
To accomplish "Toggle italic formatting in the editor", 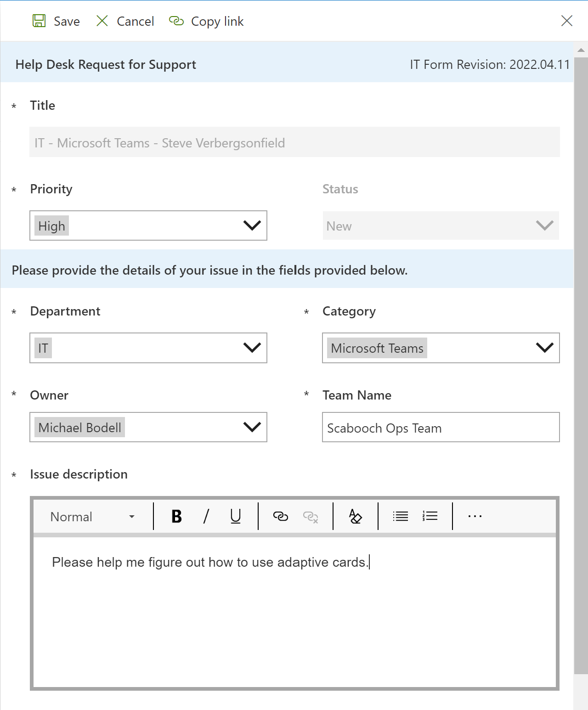I will 206,516.
